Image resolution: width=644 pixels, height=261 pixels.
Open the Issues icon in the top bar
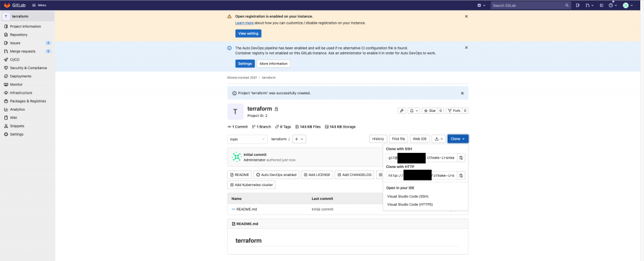[x=577, y=5]
